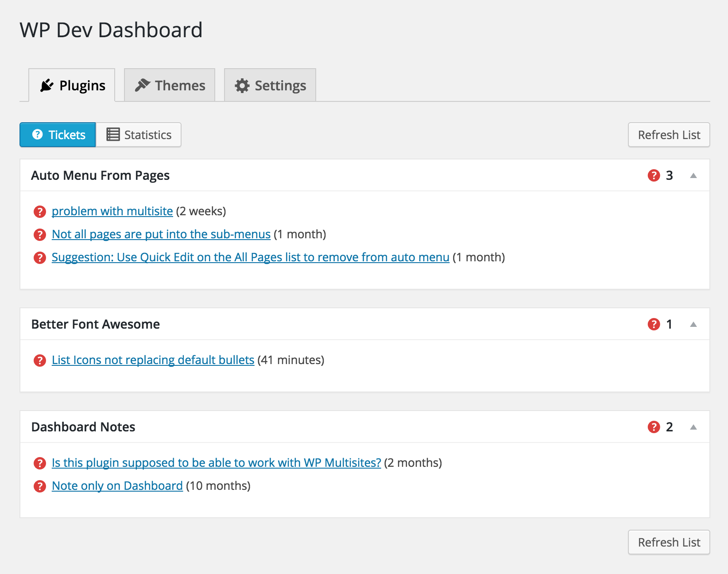Click the unresolved count icon for Auto Menu From Pages
The width and height of the screenshot is (728, 574).
[x=654, y=175]
